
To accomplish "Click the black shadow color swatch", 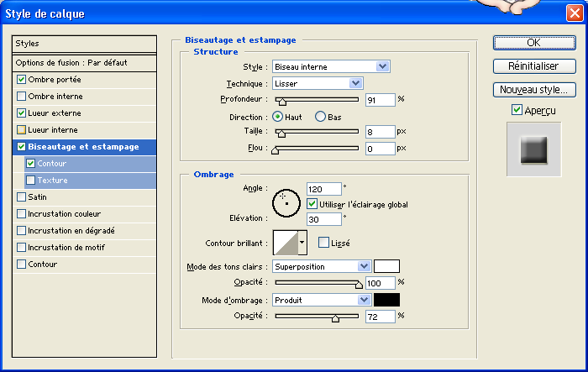I will click(386, 300).
